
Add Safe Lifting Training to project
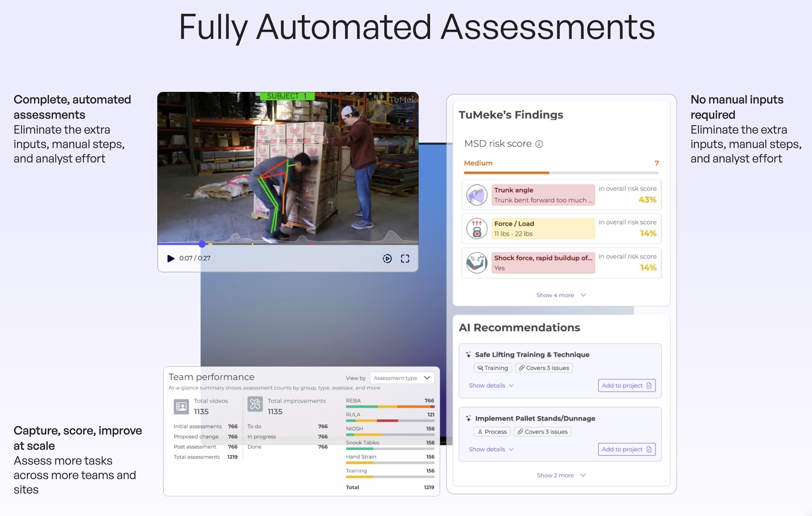pos(626,386)
